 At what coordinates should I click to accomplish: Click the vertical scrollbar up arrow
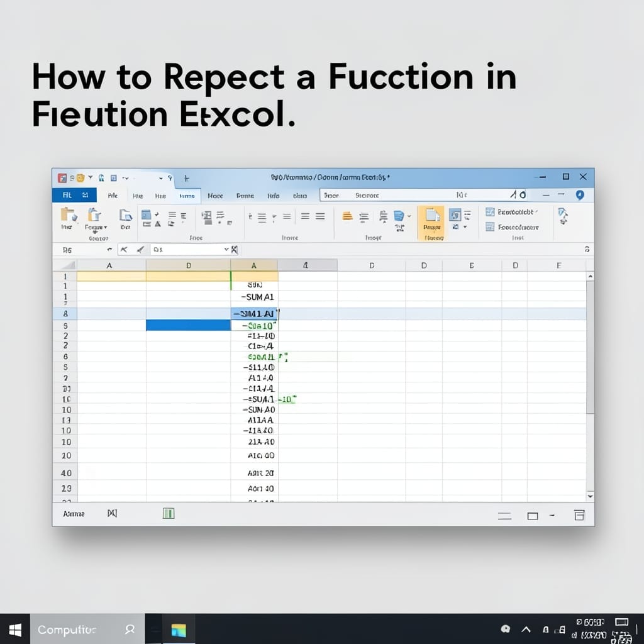click(x=590, y=277)
